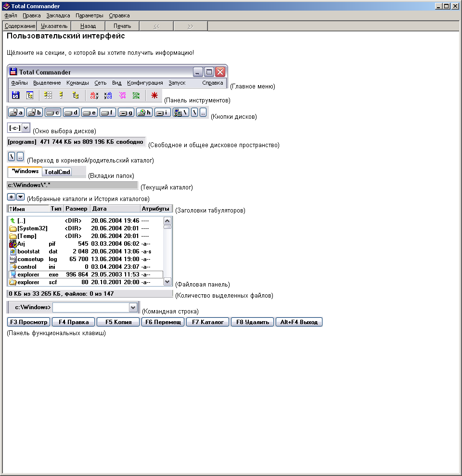
Task: Click floppy drive button 'a'
Action: tap(16, 113)
